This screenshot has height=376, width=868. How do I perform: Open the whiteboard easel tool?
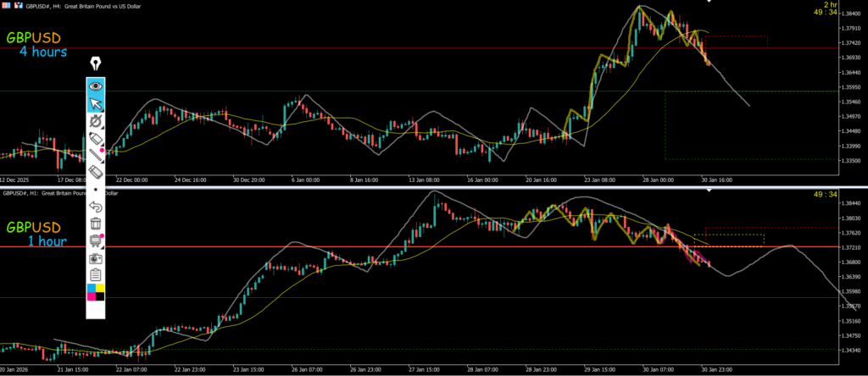pos(96,241)
